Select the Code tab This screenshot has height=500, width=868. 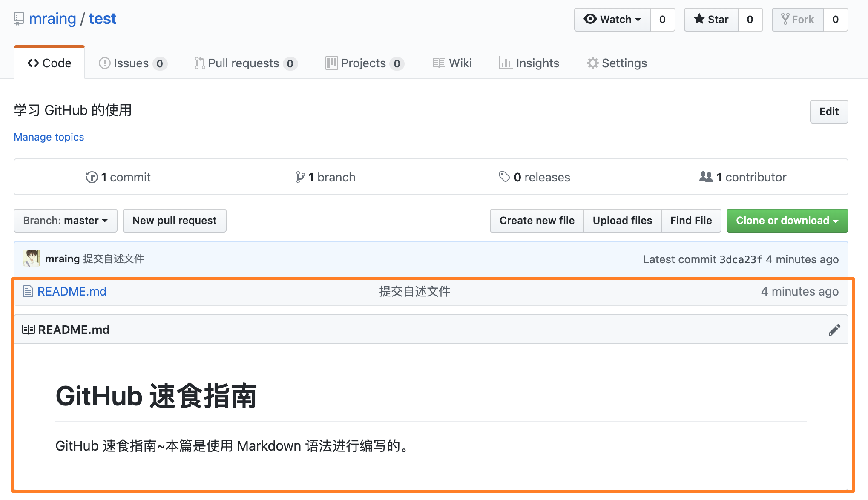point(49,63)
